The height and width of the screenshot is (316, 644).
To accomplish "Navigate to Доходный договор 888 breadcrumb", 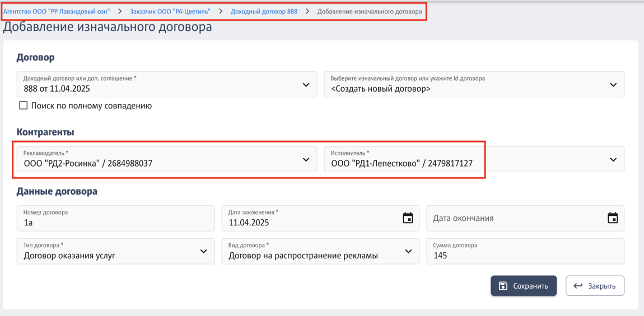I will 264,12.
